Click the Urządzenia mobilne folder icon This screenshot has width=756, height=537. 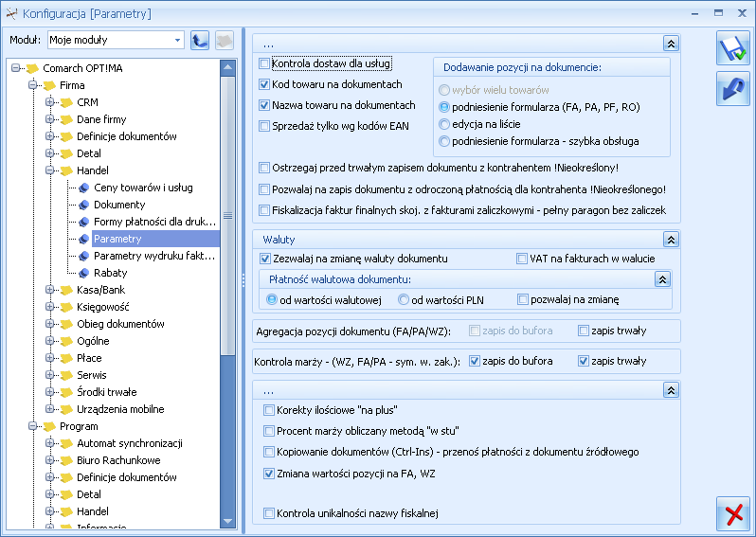[x=66, y=410]
